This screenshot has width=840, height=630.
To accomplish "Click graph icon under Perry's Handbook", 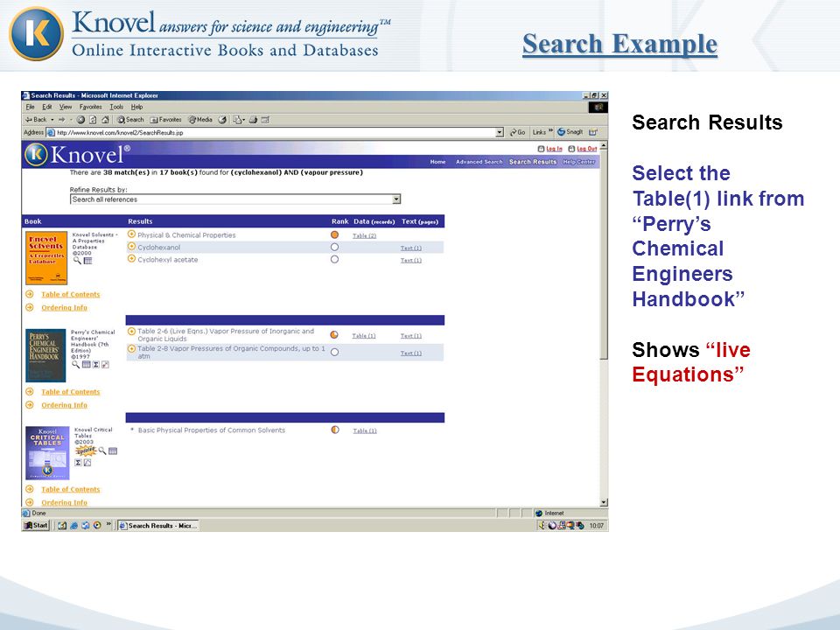I will (105, 365).
